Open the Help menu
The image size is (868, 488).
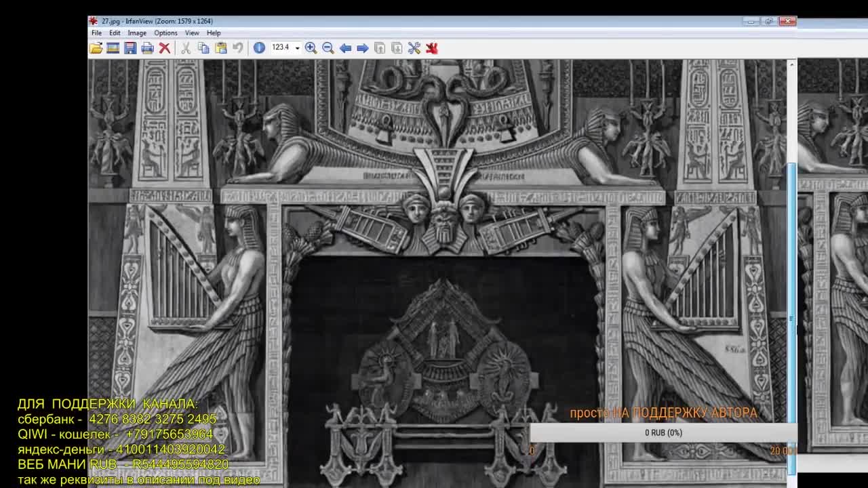coord(214,33)
